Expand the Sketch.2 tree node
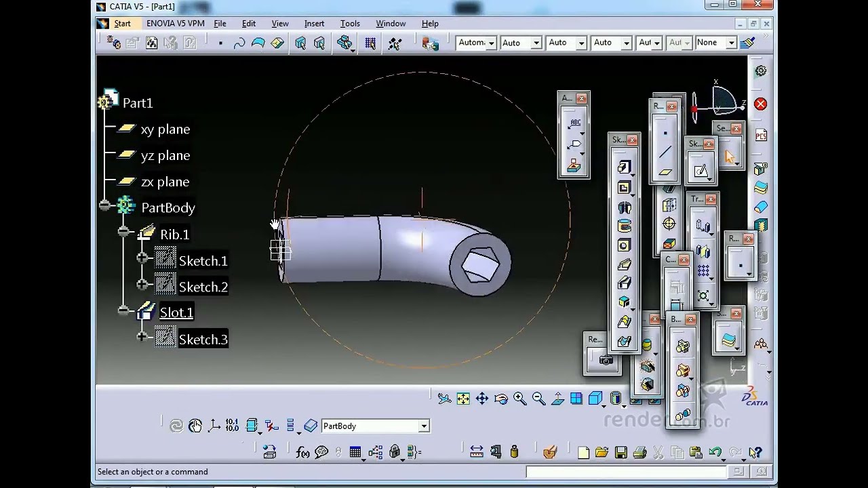 pos(142,285)
